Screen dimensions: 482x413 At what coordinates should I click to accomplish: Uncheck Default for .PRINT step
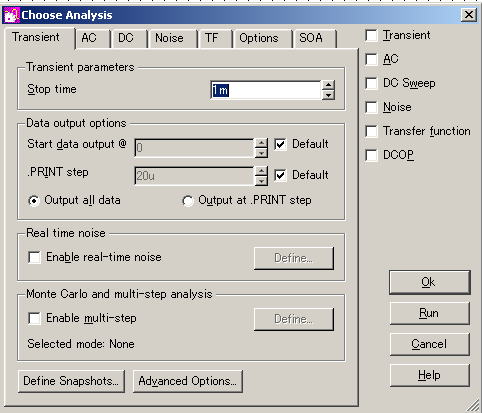tap(280, 175)
